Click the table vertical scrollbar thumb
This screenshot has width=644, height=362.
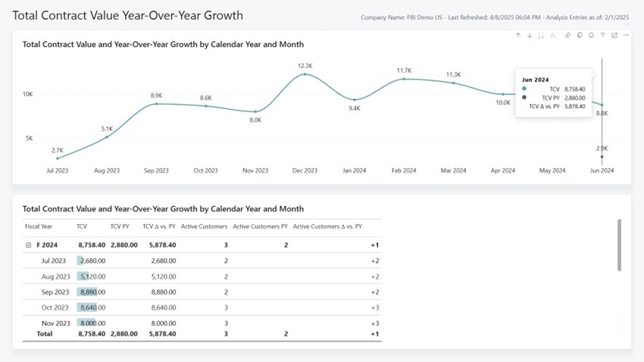[619, 245]
